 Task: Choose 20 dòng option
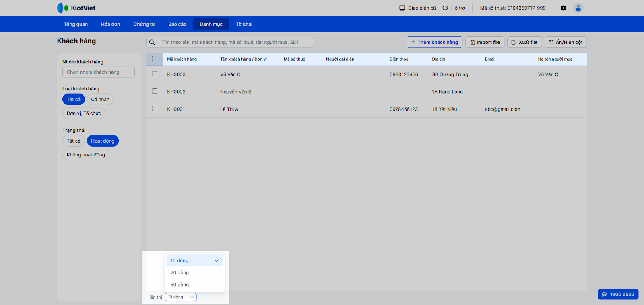(195, 272)
